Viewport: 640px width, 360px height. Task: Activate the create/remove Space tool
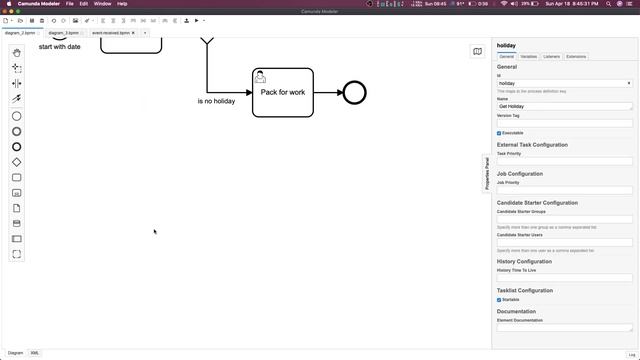(17, 83)
